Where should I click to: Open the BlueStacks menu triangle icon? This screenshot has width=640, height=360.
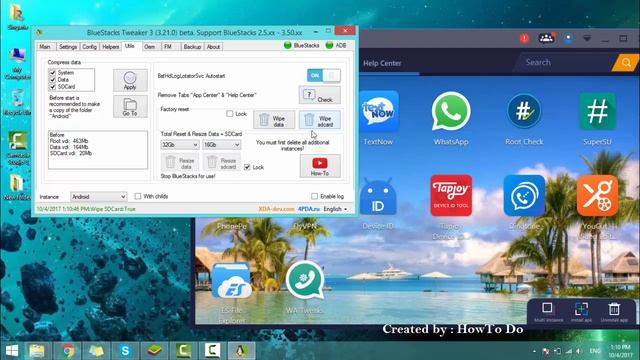pyautogui.click(x=587, y=38)
